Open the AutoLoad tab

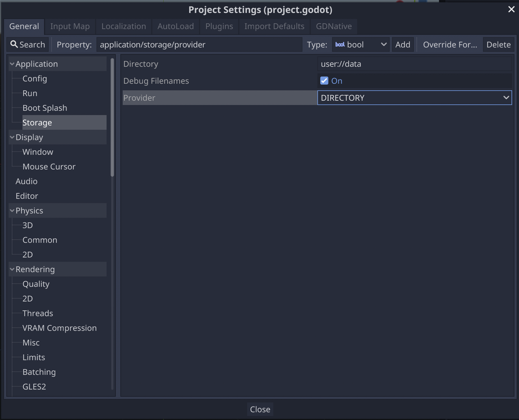pos(175,26)
